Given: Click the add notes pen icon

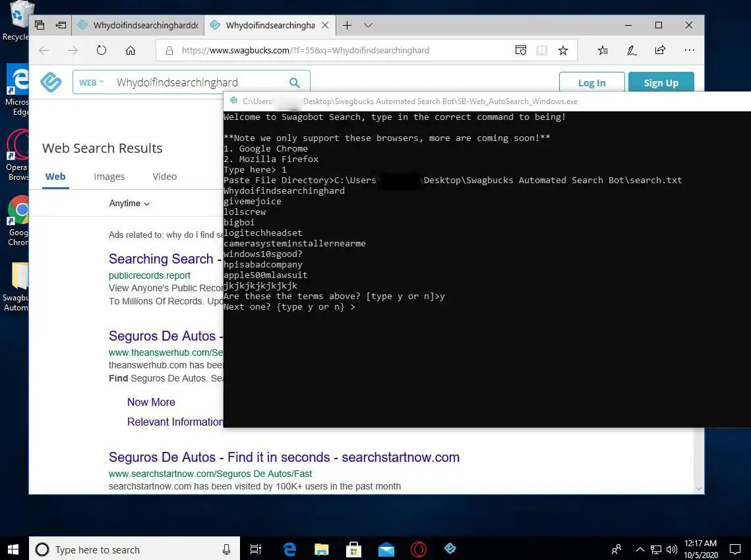Looking at the screenshot, I should [x=632, y=50].
